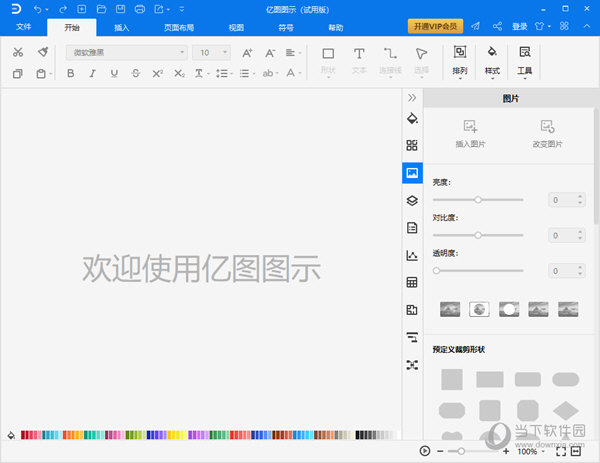The height and width of the screenshot is (463, 600).
Task: Open the font color A dropdown
Action: click(293, 73)
